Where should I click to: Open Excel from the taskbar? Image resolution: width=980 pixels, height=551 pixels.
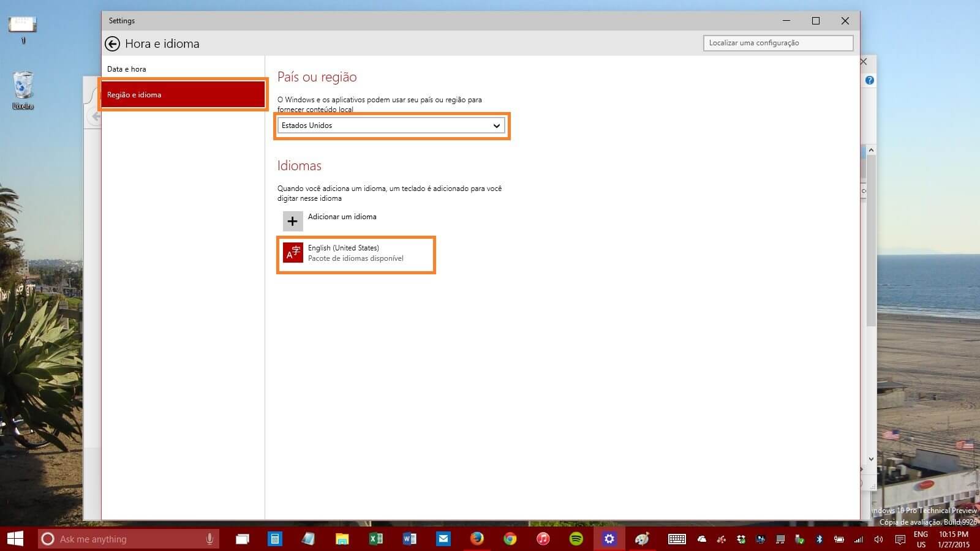coord(375,539)
